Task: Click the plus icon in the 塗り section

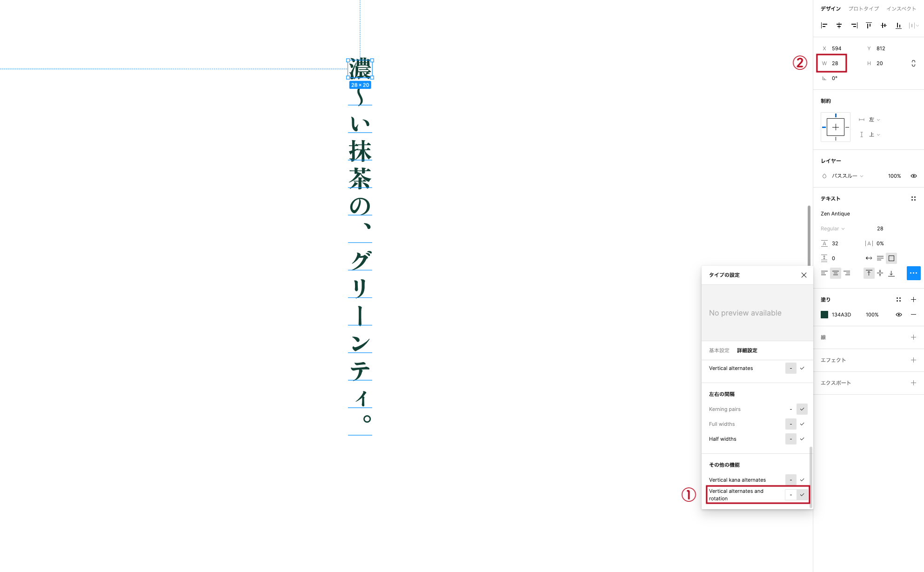Action: point(913,299)
